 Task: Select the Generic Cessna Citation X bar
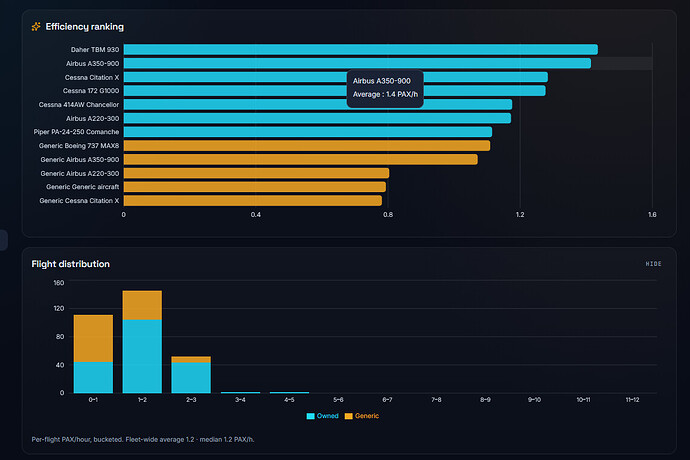point(253,200)
